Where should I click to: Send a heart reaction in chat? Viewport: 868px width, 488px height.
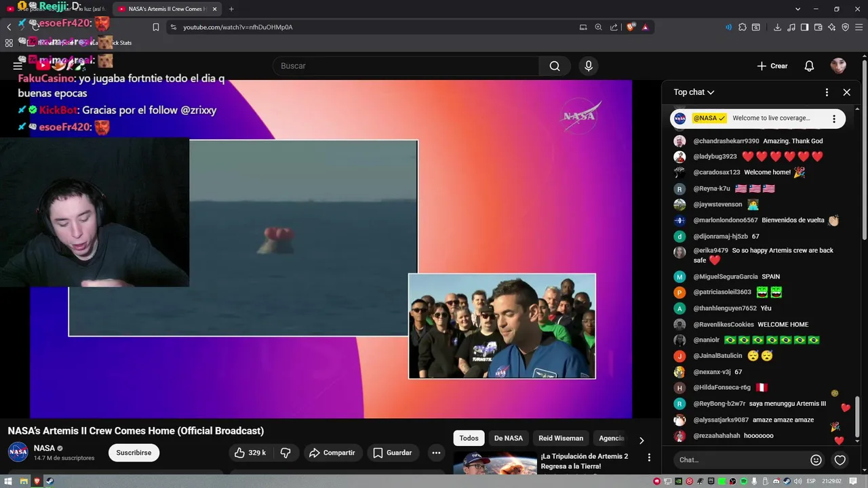click(x=840, y=460)
